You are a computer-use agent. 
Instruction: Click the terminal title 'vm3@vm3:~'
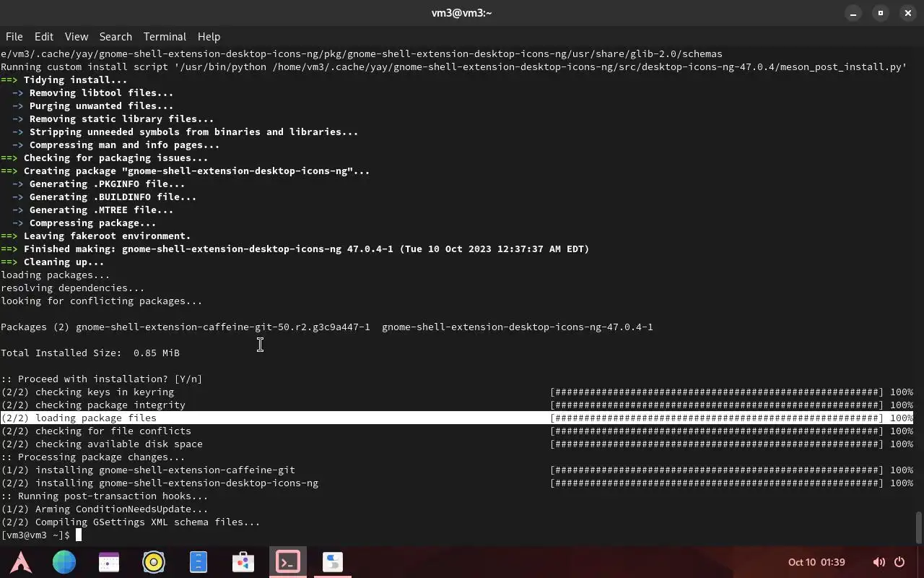(x=462, y=13)
